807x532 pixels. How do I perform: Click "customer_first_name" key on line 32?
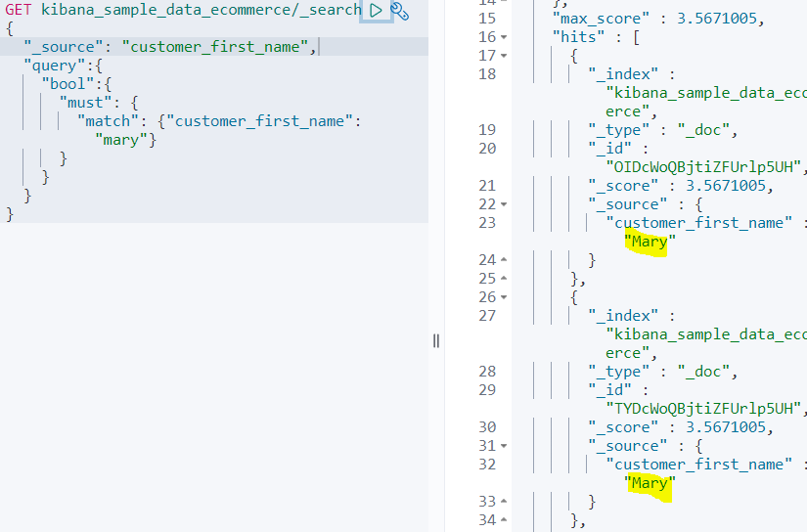pyautogui.click(x=699, y=465)
